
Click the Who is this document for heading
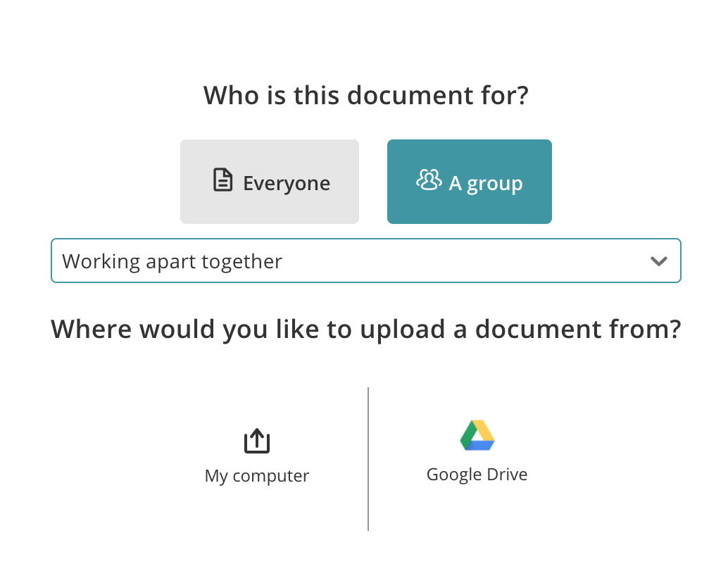pos(366,95)
